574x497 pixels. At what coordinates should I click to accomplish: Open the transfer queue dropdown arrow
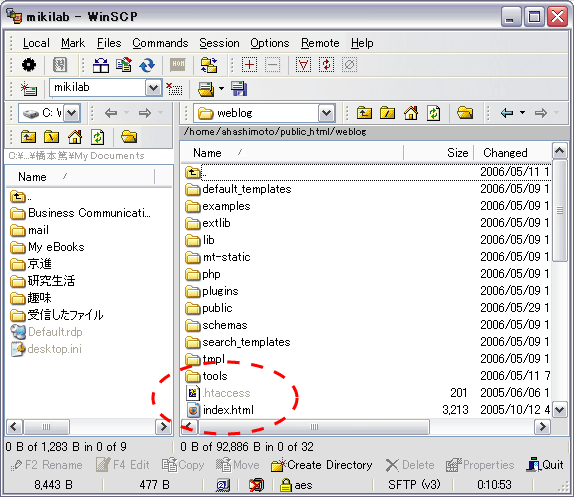pos(221,89)
